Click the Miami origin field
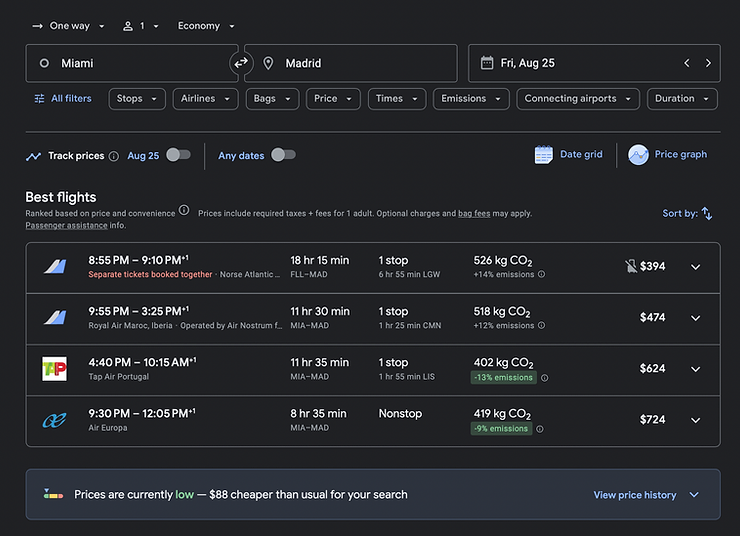 coord(132,63)
